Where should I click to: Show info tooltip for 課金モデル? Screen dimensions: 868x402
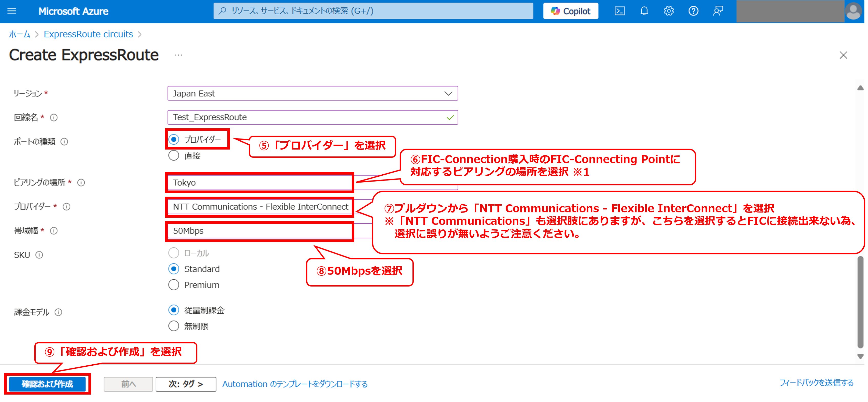coord(58,312)
